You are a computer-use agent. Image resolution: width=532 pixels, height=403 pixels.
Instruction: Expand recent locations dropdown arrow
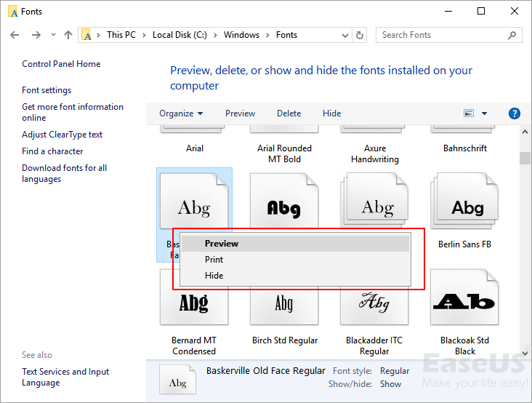(53, 35)
